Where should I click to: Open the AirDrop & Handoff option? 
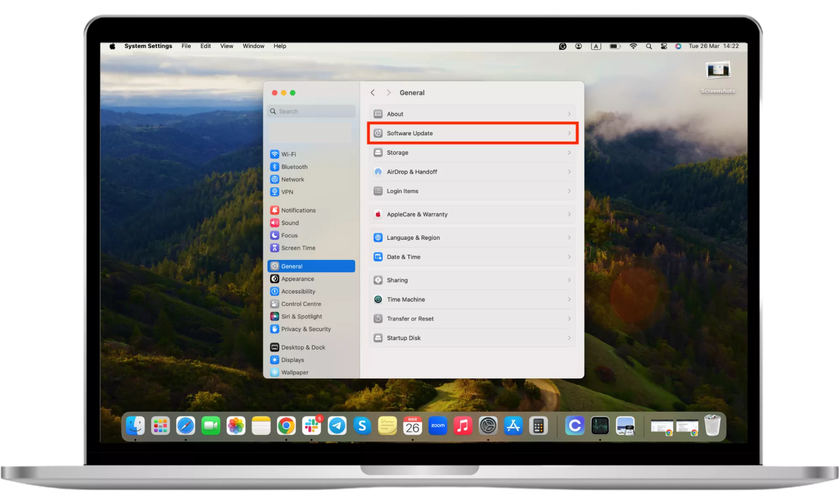coord(412,172)
